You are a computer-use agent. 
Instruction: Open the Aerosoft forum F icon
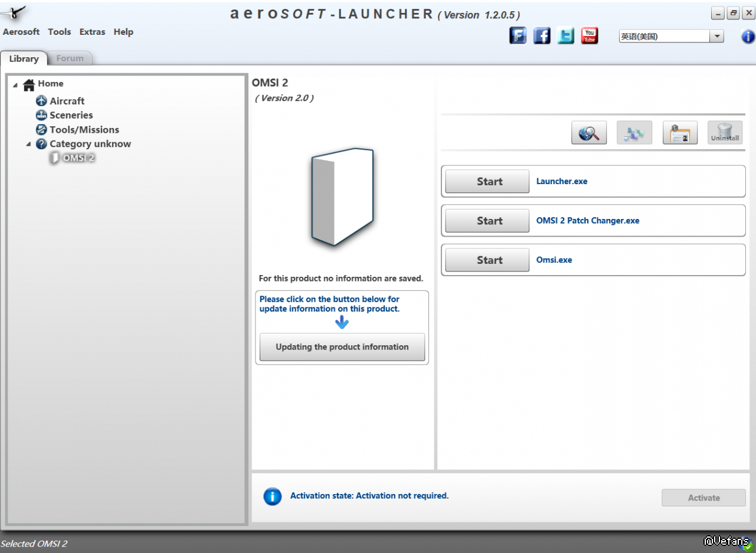point(518,36)
